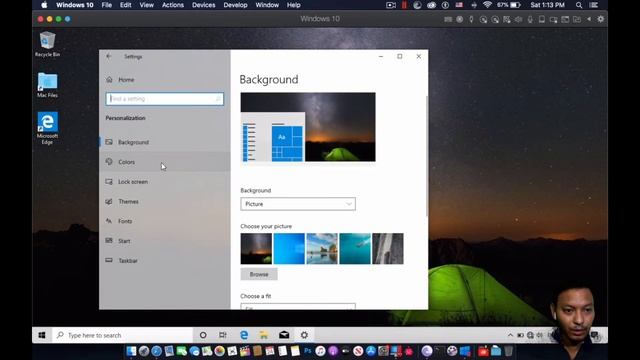
Task: Open the Develop menu
Action: [x=235, y=5]
